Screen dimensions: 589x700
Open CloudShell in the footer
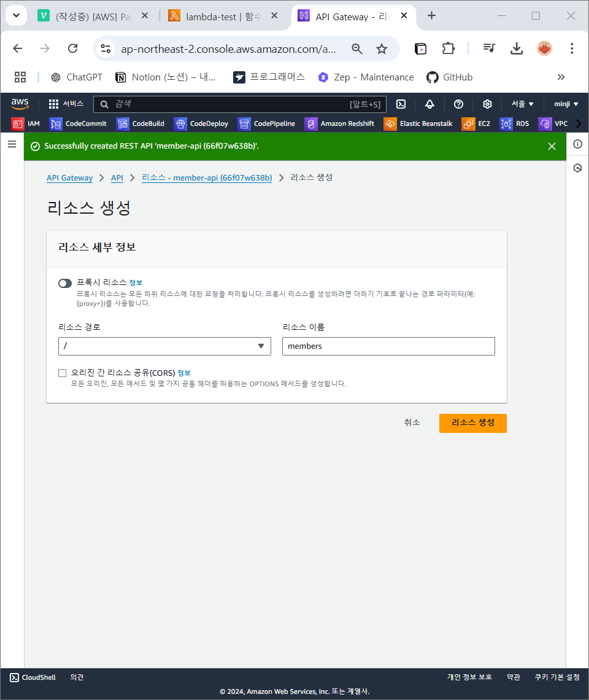click(x=33, y=677)
